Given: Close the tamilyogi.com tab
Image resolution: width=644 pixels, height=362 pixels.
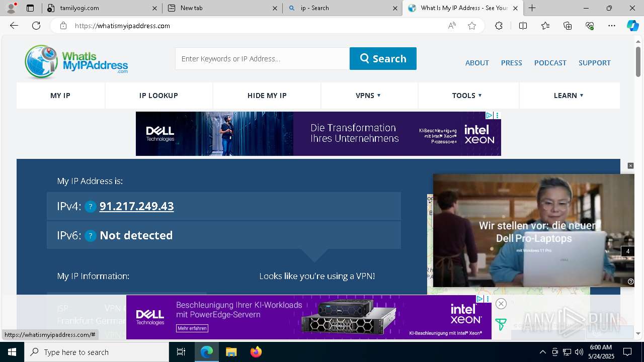Looking at the screenshot, I should pos(154,8).
